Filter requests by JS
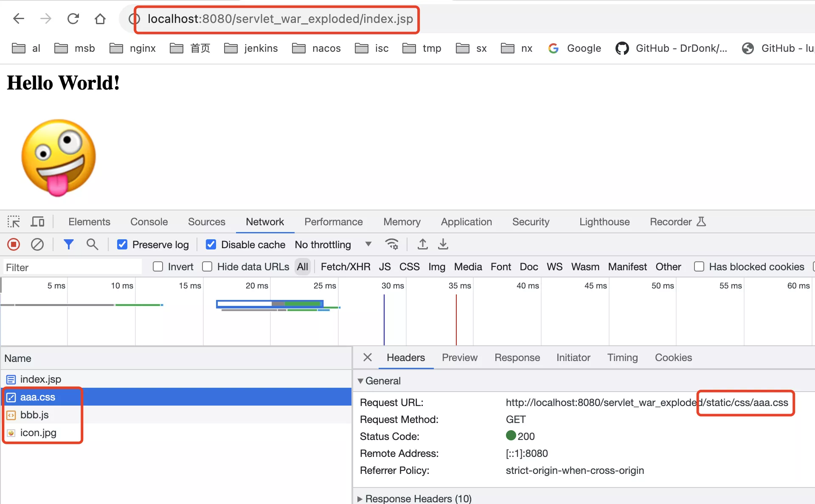The height and width of the screenshot is (504, 815). click(x=385, y=267)
